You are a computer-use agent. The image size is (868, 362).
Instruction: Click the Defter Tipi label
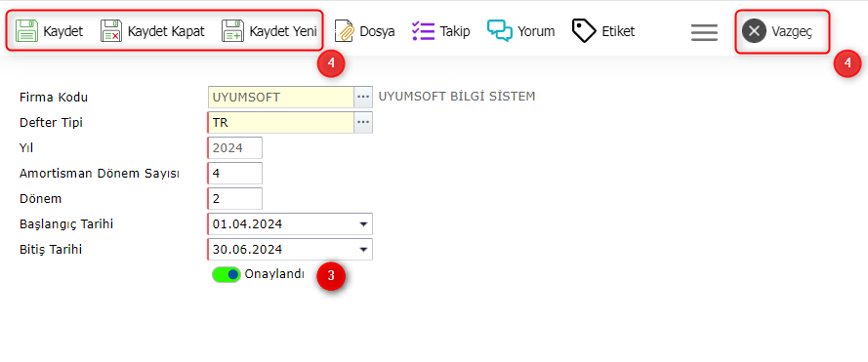pyautogui.click(x=51, y=123)
